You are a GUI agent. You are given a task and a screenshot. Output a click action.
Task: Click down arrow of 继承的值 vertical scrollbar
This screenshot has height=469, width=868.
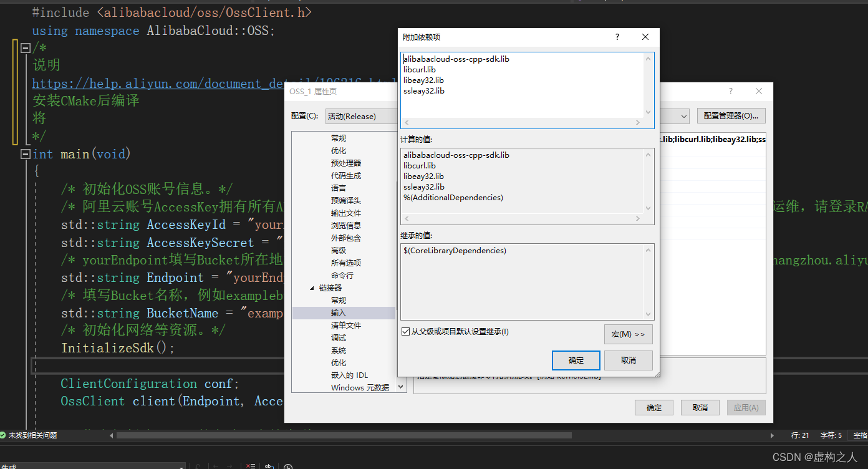click(649, 315)
